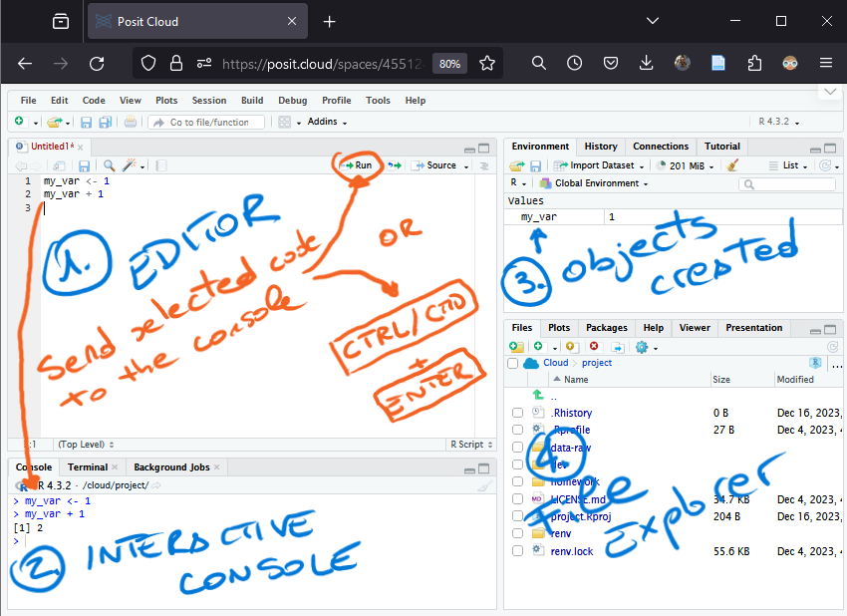This screenshot has height=616, width=847.
Task: Expand the Global Environment dropdown
Action: (x=594, y=183)
